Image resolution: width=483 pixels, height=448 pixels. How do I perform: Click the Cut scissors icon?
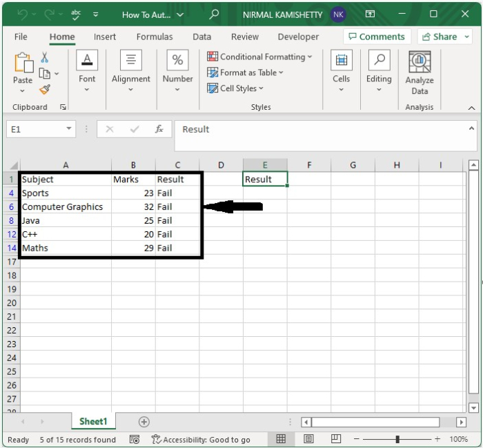click(x=45, y=57)
